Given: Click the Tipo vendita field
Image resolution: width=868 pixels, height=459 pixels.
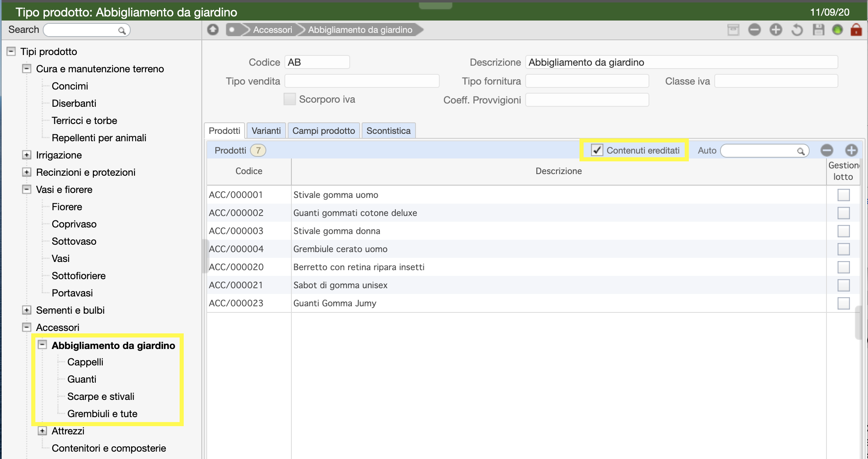Looking at the screenshot, I should tap(362, 81).
